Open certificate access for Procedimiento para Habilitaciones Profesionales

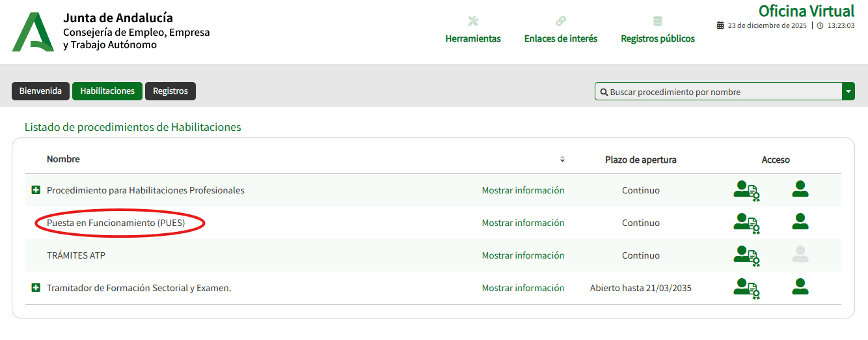click(746, 190)
